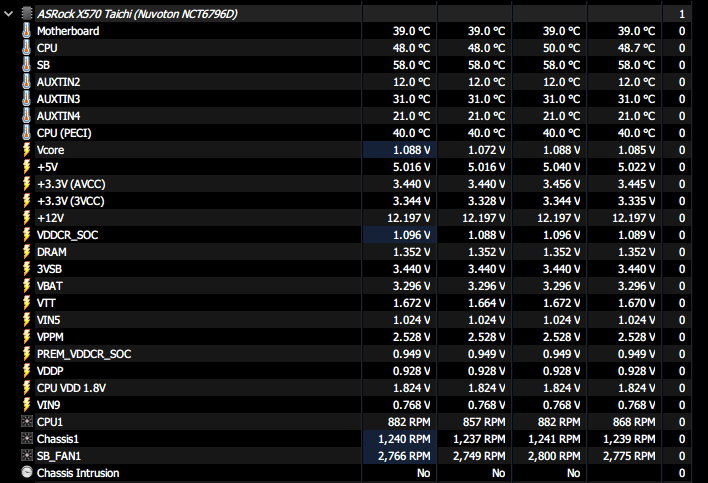Click the lightning bolt icon next to VIN9
This screenshot has height=483, width=708.
click(x=27, y=405)
